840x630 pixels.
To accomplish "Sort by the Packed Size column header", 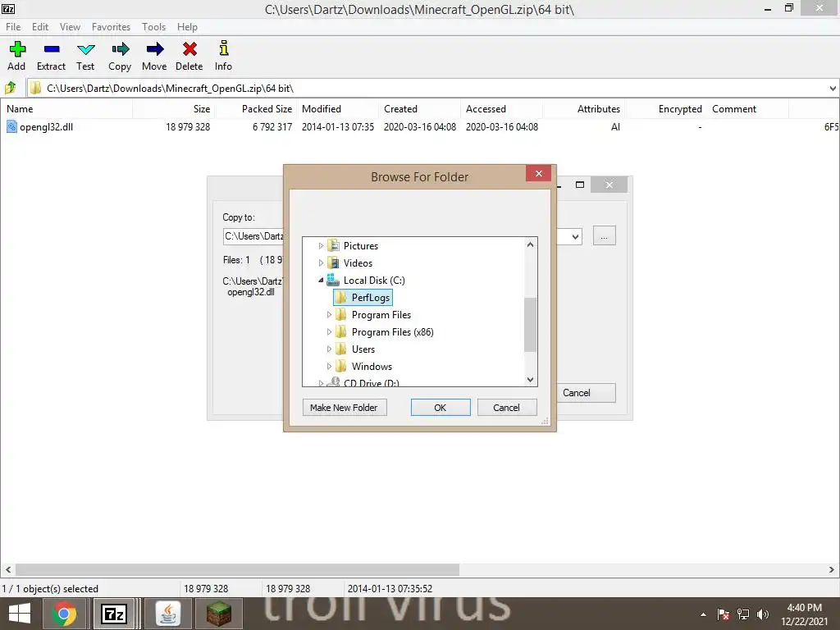I will [x=256, y=109].
